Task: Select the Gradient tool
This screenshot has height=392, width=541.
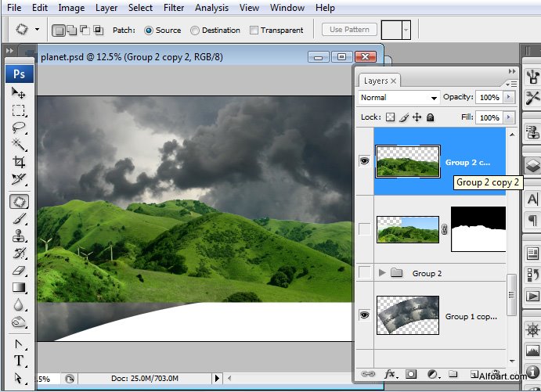Action: tap(19, 288)
